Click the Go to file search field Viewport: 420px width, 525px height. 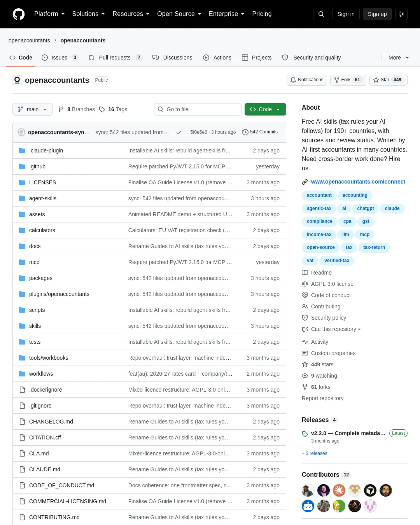tap(198, 109)
